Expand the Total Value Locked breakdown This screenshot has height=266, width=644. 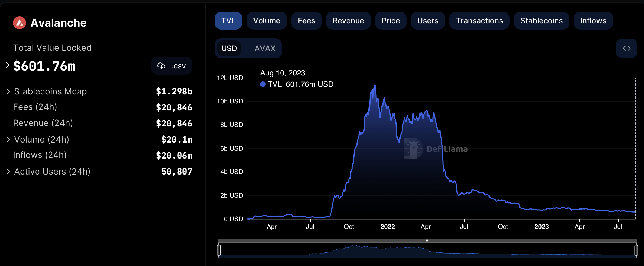(8, 65)
